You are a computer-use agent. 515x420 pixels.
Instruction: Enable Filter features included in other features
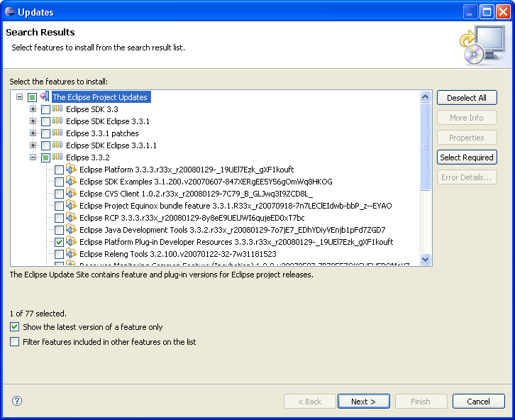click(x=14, y=342)
